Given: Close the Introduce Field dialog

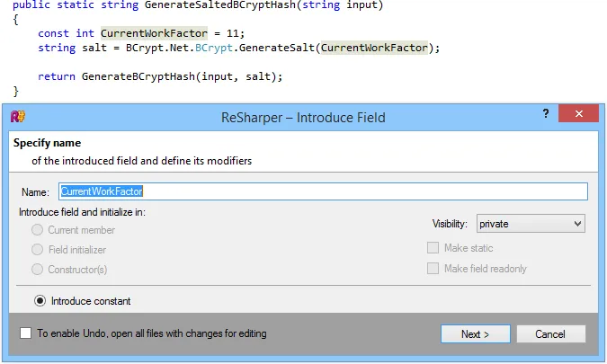Looking at the screenshot, I should click(577, 116).
